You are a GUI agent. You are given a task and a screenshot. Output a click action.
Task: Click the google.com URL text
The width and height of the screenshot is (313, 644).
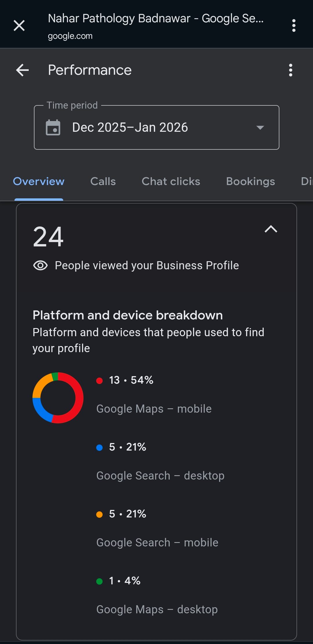70,36
